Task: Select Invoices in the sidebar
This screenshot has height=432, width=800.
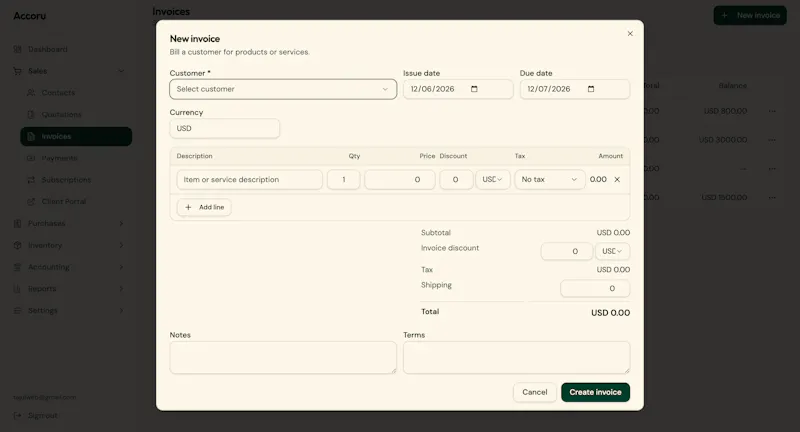Action: coord(76,137)
